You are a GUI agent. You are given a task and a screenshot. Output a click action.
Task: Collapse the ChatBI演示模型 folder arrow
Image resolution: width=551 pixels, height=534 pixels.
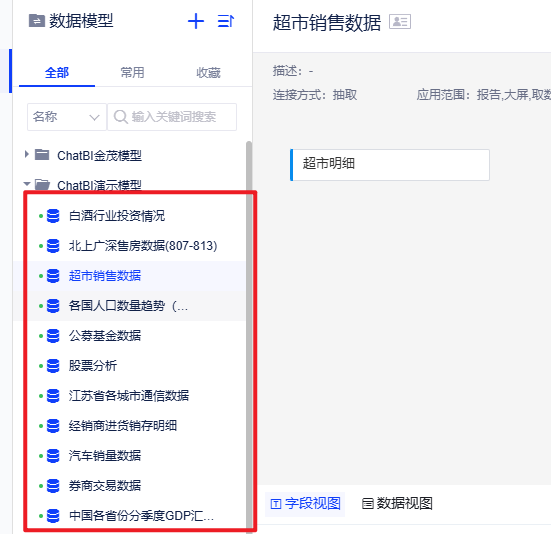27,183
